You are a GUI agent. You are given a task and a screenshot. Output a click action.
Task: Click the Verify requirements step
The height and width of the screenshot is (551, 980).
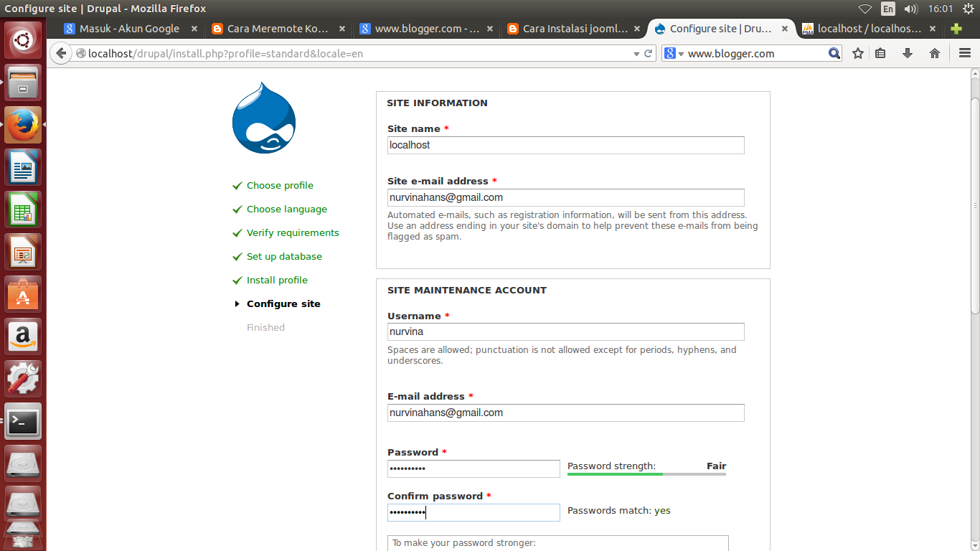pyautogui.click(x=293, y=232)
